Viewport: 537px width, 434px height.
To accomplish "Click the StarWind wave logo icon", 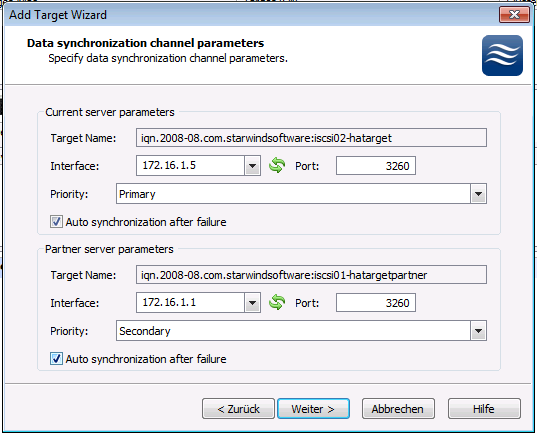I will pyautogui.click(x=502, y=55).
